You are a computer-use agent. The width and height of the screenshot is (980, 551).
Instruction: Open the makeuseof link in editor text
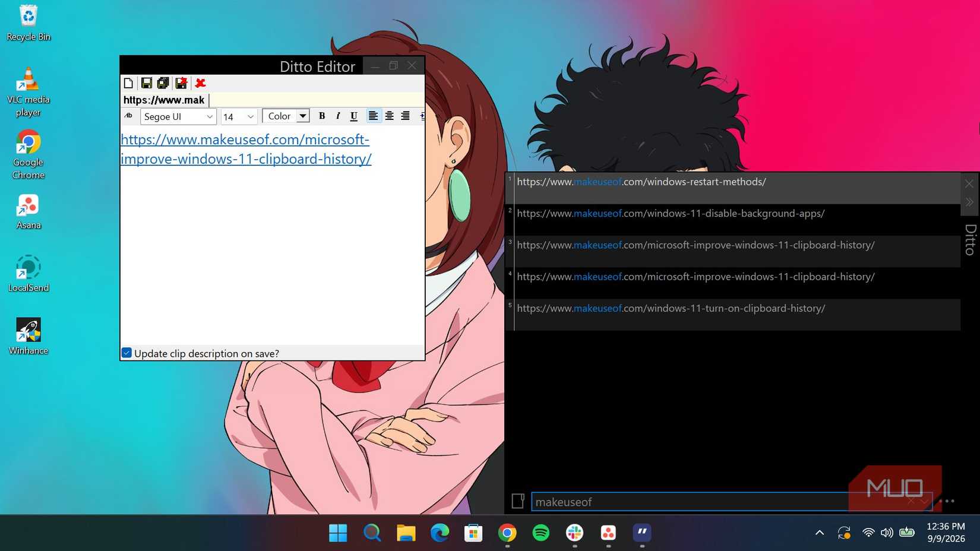[246, 149]
